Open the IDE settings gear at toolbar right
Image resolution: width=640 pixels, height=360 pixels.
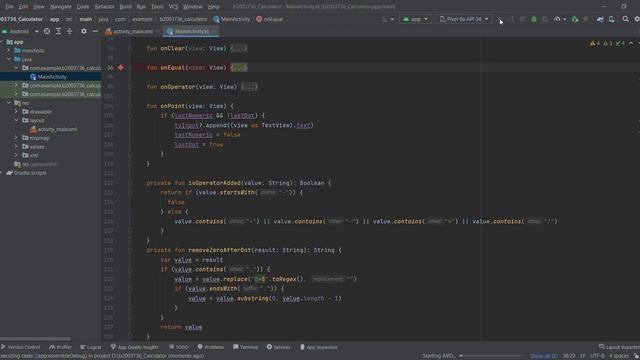(x=637, y=19)
